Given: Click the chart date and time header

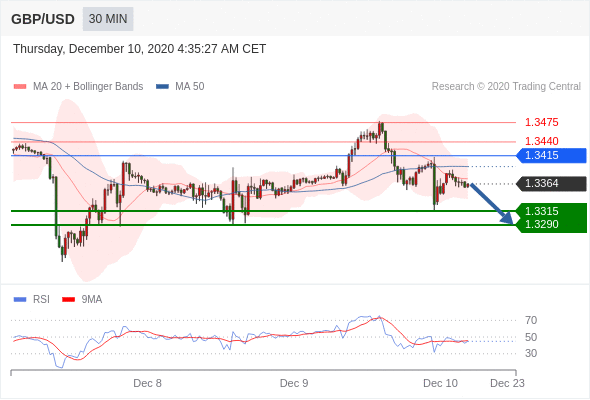Looking at the screenshot, I should [140, 49].
